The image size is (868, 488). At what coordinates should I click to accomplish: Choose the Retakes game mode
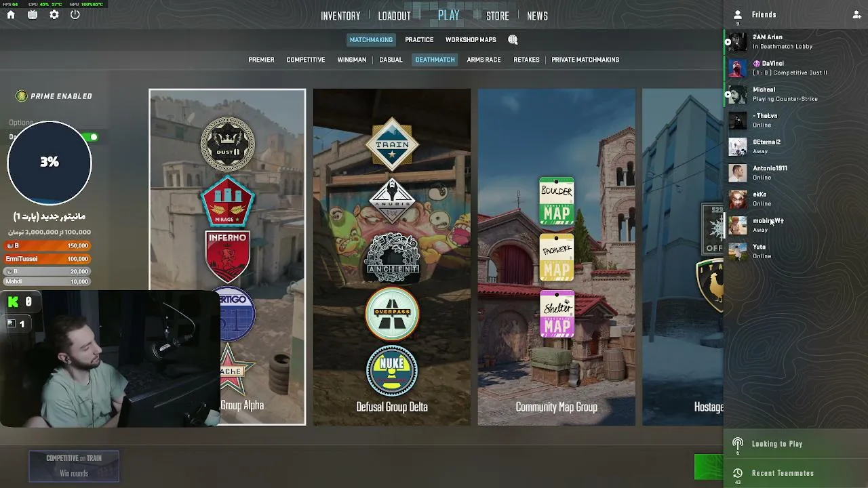(526, 60)
